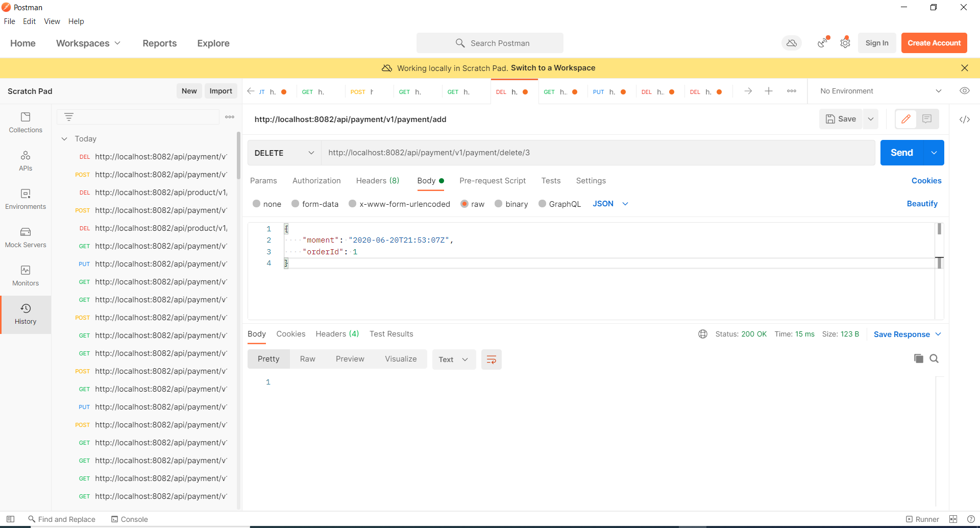Click the Import button
The image size is (980, 528).
tap(221, 91)
